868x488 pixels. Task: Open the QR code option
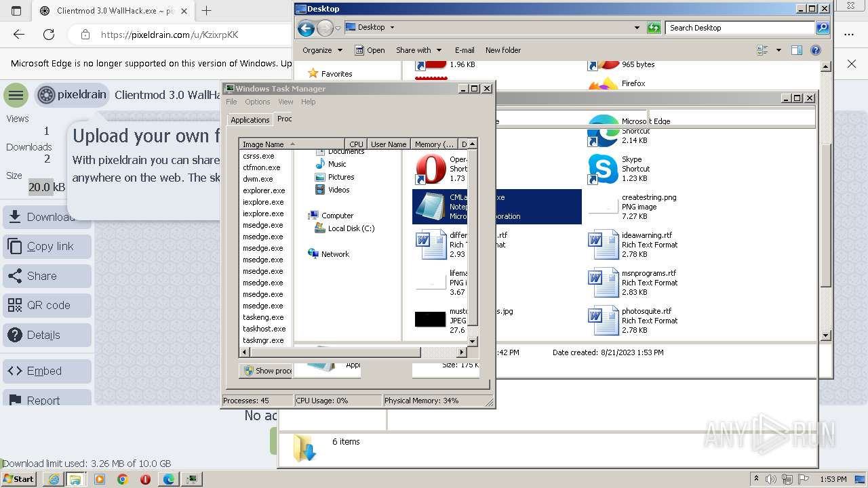pos(47,306)
